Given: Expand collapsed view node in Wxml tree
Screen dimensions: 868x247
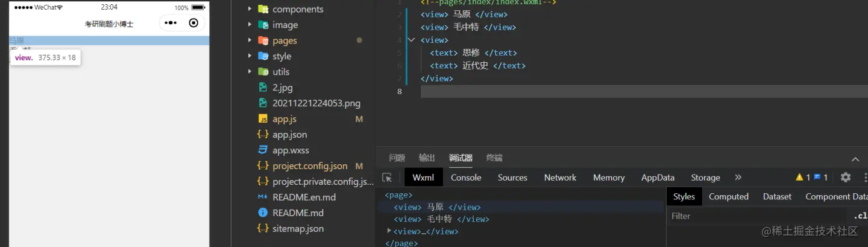Looking at the screenshot, I should (389, 231).
